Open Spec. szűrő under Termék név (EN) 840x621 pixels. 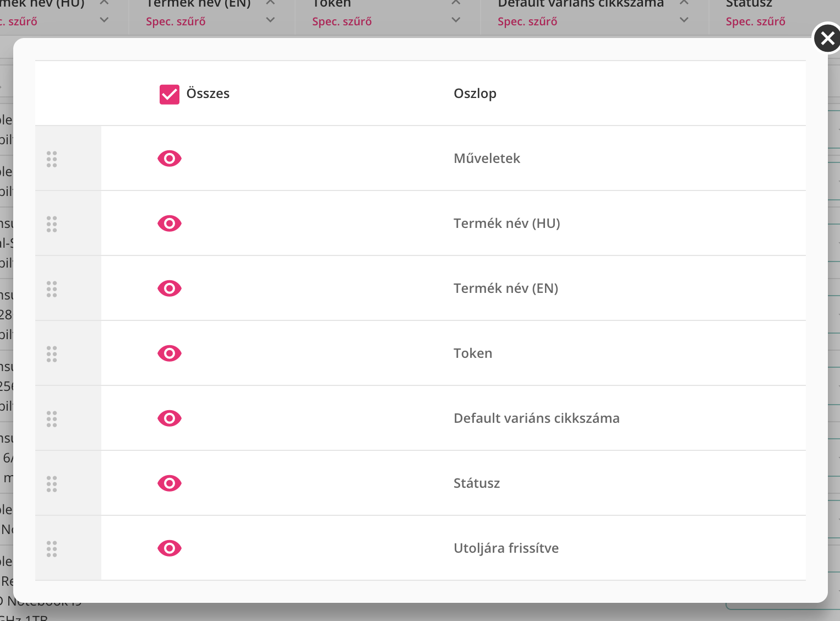click(176, 21)
